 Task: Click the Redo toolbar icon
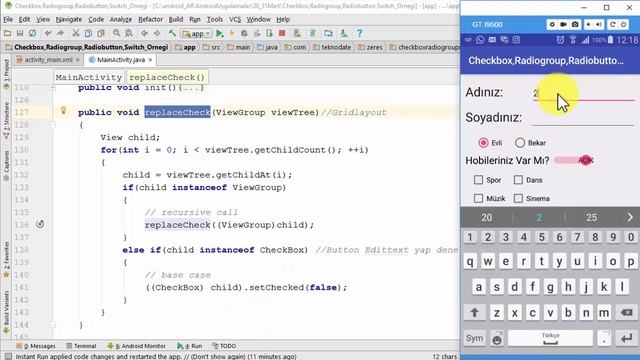click(60, 33)
